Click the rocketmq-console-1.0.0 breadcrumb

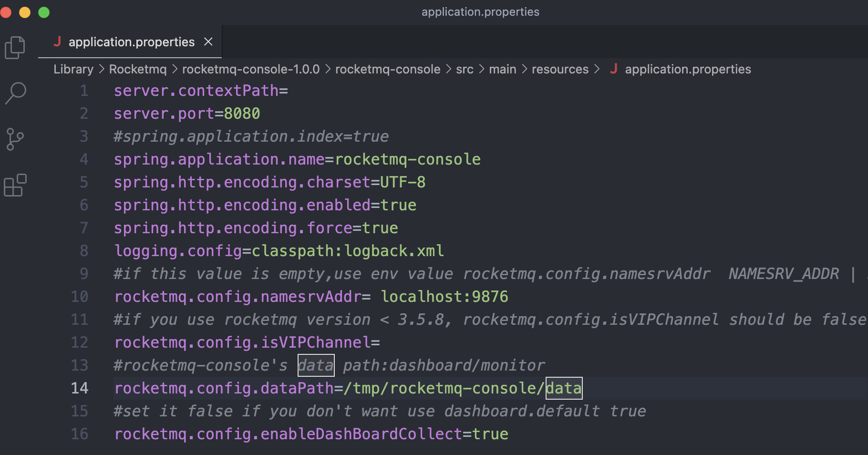point(251,69)
